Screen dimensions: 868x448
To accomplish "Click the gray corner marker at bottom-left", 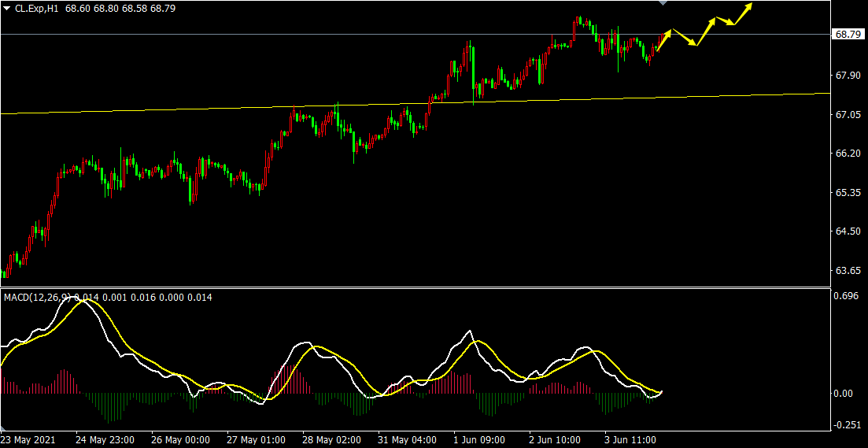I will tap(3, 428).
